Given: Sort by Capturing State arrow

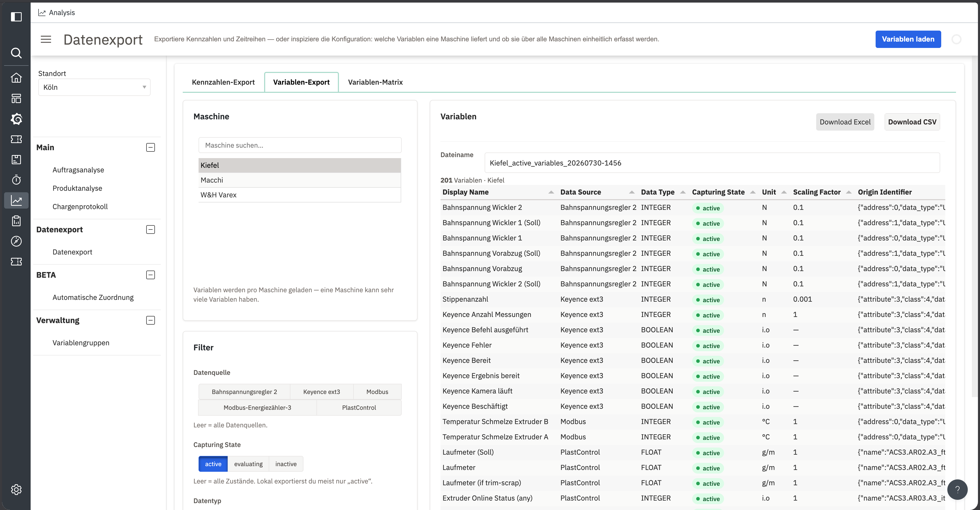Looking at the screenshot, I should point(753,192).
